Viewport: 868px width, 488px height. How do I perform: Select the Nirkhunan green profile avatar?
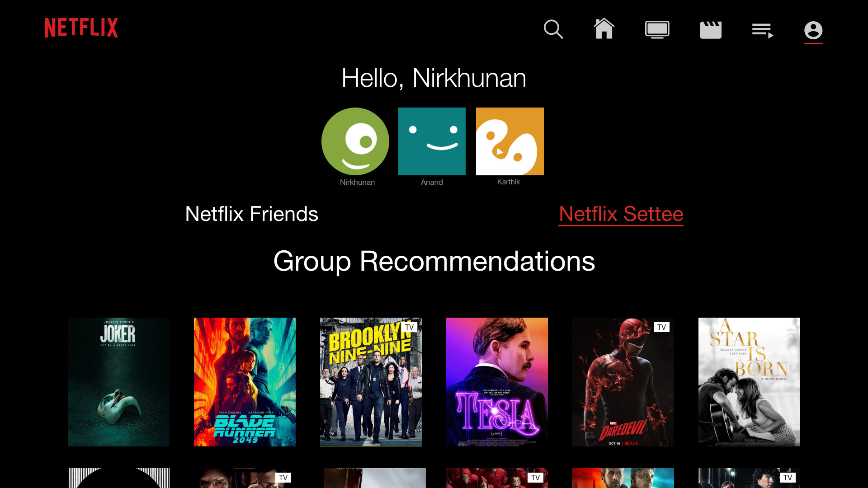click(355, 141)
